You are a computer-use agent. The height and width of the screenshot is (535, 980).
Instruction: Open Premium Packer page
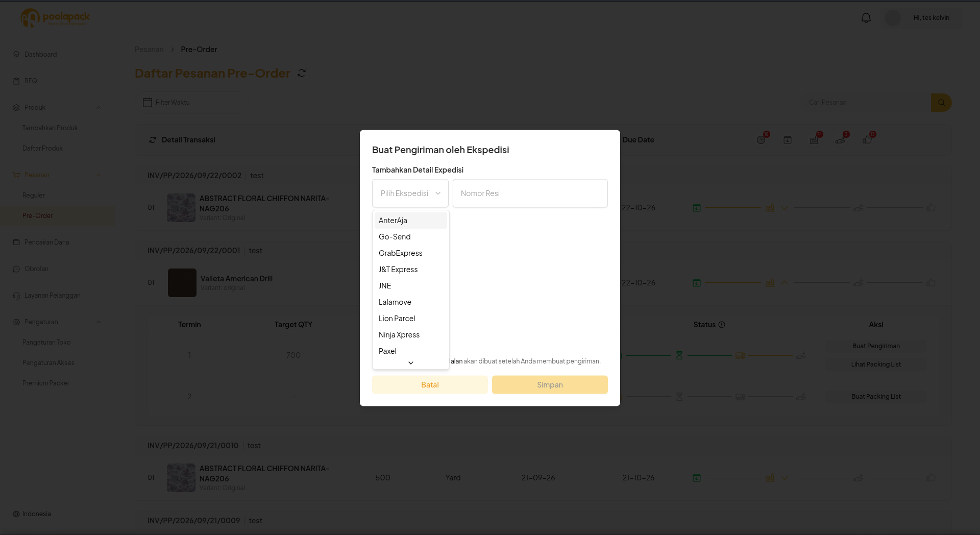point(46,383)
